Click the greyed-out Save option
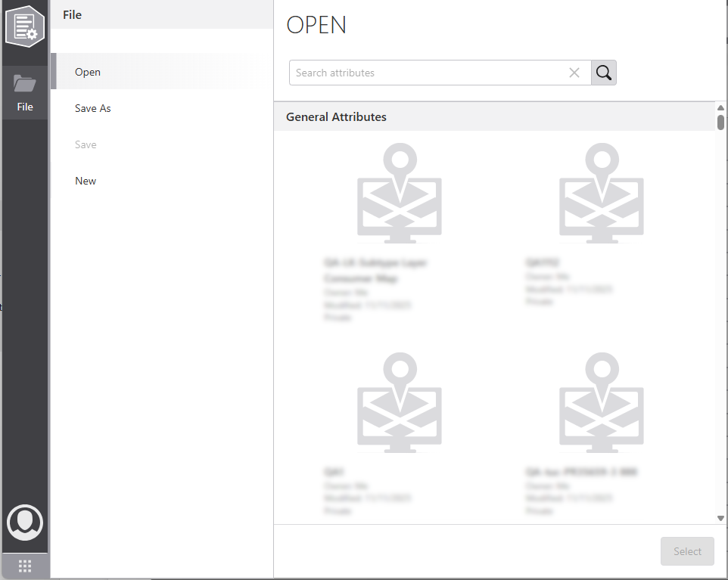This screenshot has height=580, width=728. click(85, 144)
